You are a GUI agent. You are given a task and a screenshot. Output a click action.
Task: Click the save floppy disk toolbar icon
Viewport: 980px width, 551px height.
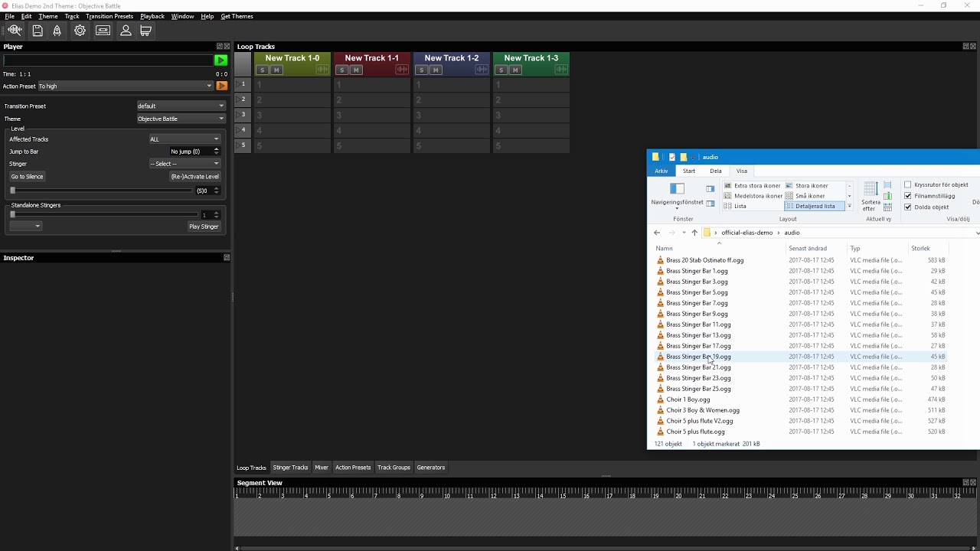click(x=38, y=31)
